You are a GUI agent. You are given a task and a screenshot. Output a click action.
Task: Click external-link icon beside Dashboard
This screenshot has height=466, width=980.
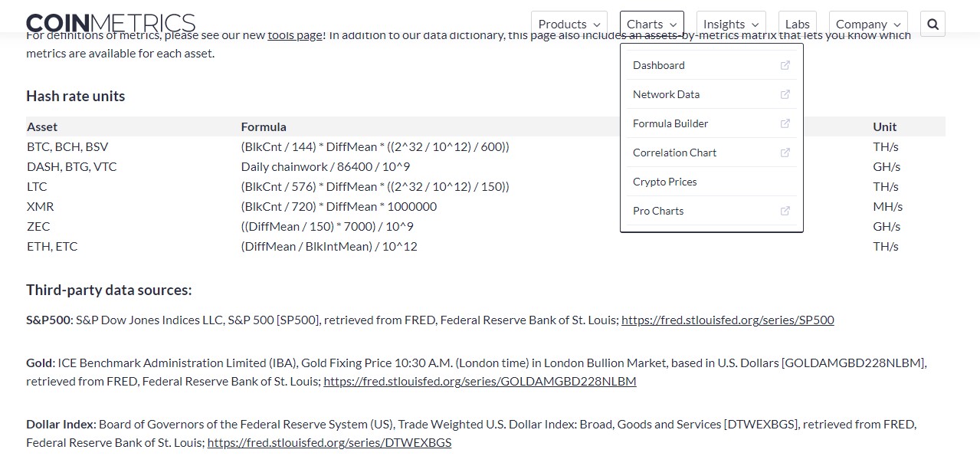[x=785, y=65]
